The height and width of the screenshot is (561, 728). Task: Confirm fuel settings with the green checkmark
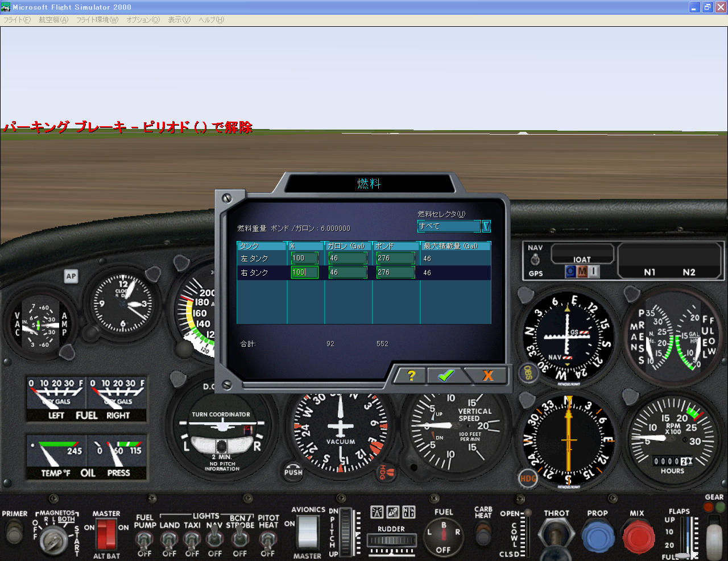tap(446, 375)
